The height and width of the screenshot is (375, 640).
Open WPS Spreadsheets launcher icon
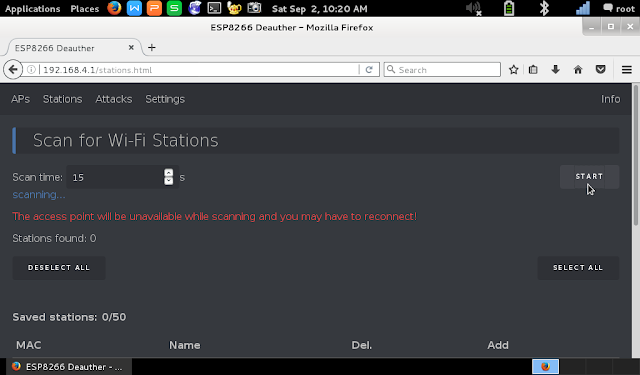[x=174, y=8]
